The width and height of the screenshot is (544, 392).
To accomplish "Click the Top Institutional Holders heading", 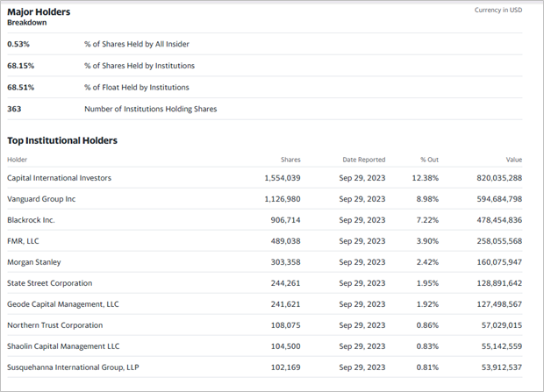I will pyautogui.click(x=62, y=140).
